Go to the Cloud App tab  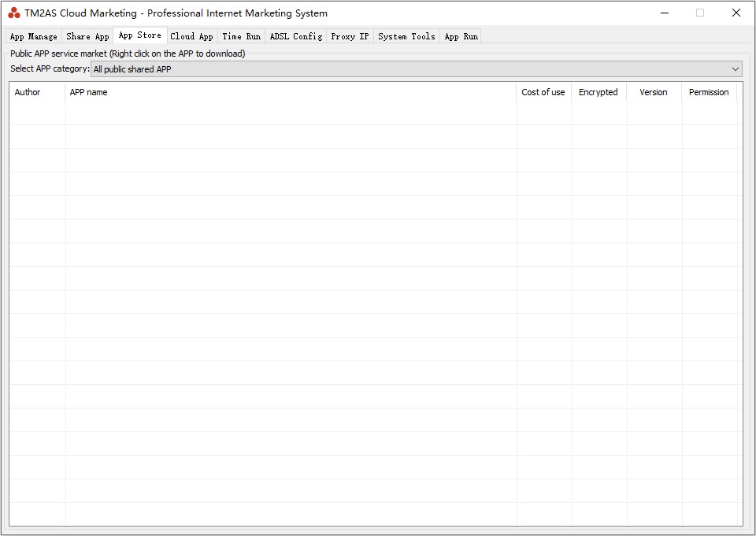191,36
